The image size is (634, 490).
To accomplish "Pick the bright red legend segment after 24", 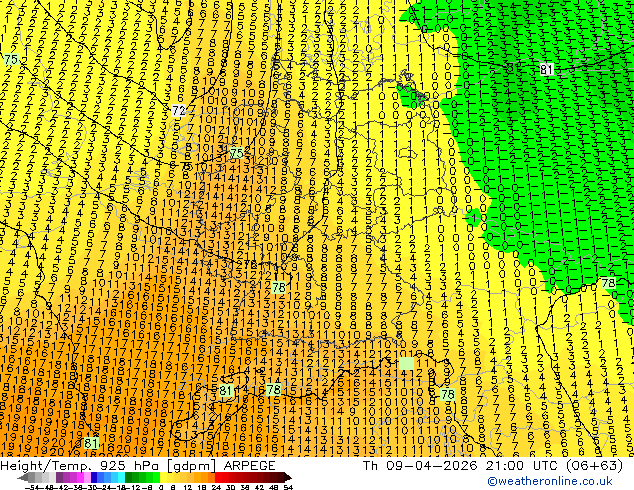I will click(x=218, y=478).
